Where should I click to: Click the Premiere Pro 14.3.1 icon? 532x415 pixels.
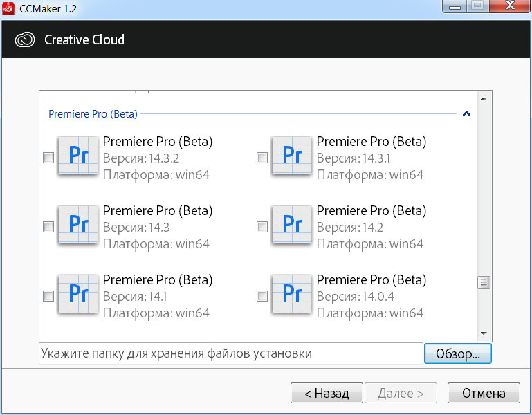coord(291,156)
